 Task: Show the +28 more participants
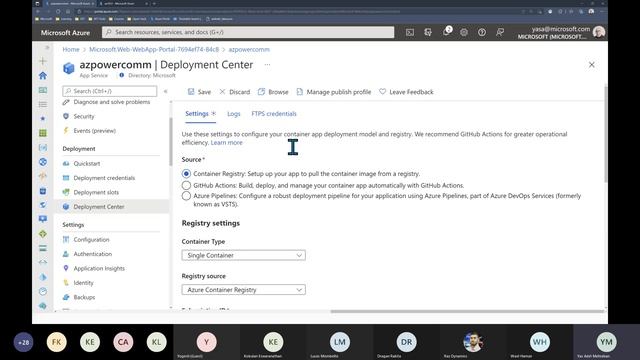pos(23,342)
